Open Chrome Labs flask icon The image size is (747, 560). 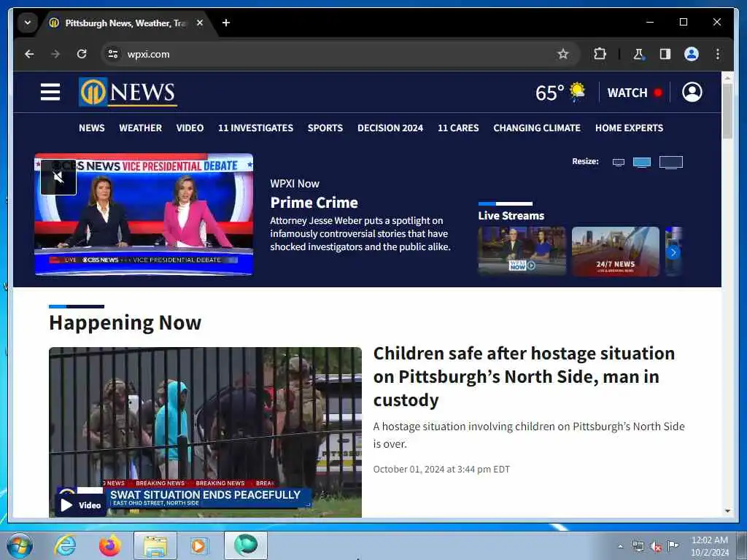(638, 54)
